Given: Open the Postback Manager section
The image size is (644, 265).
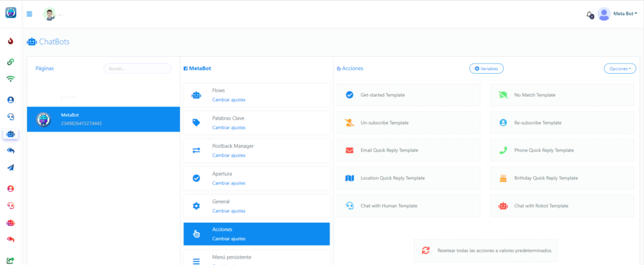Looking at the screenshot, I should 257,150.
